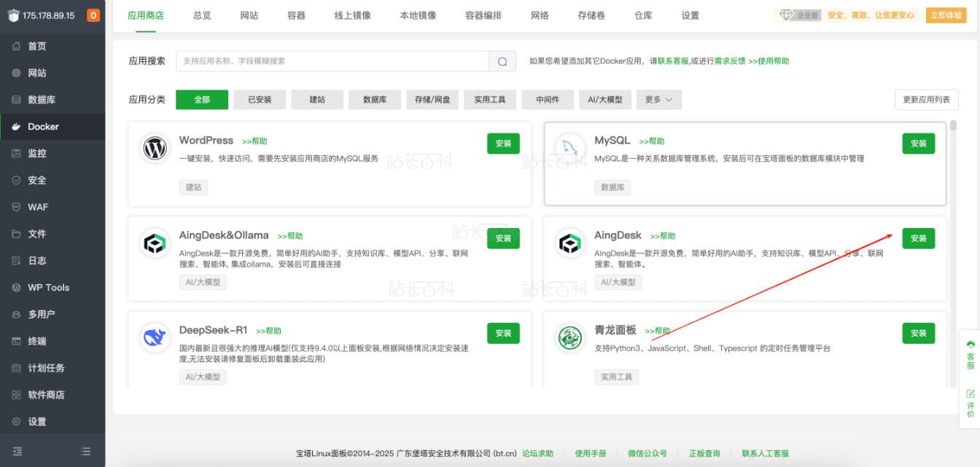Filter apps by the 数据库 category button
Image resolution: width=980 pixels, height=467 pixels.
[375, 100]
